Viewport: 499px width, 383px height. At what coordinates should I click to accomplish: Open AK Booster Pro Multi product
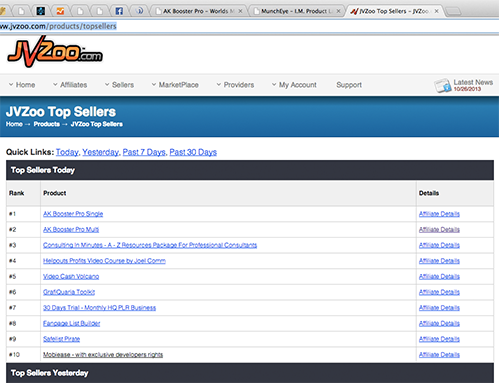tap(71, 229)
